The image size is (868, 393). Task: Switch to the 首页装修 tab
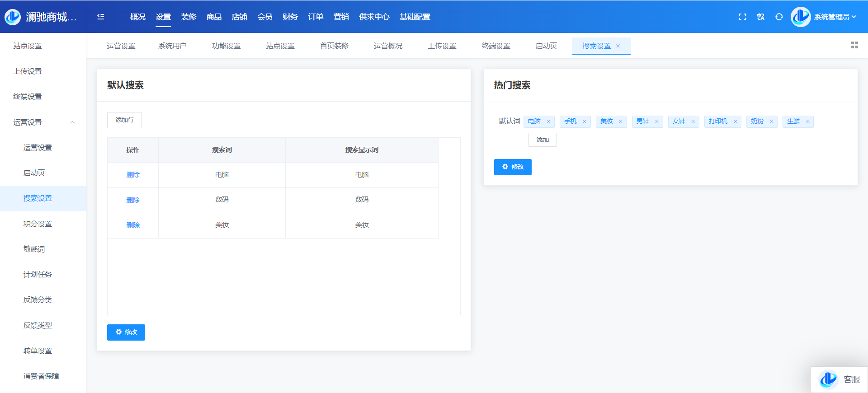(334, 46)
